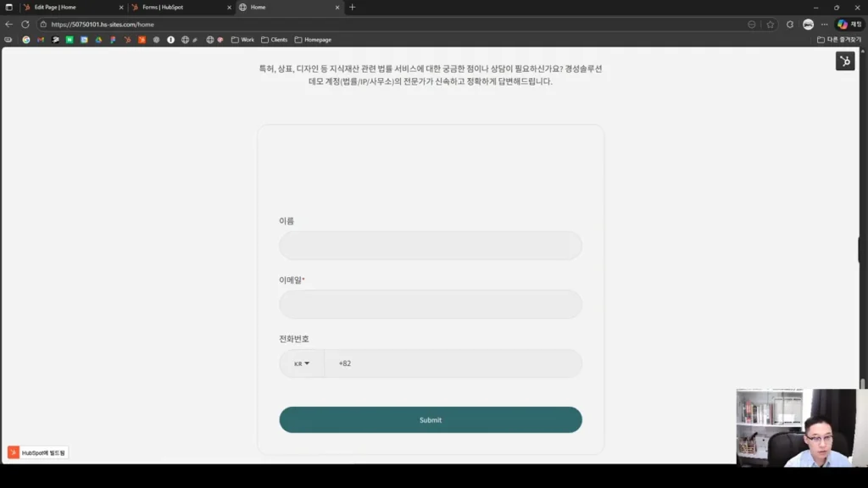868x488 pixels.
Task: Expand the KR country code dropdown
Action: tap(302, 363)
